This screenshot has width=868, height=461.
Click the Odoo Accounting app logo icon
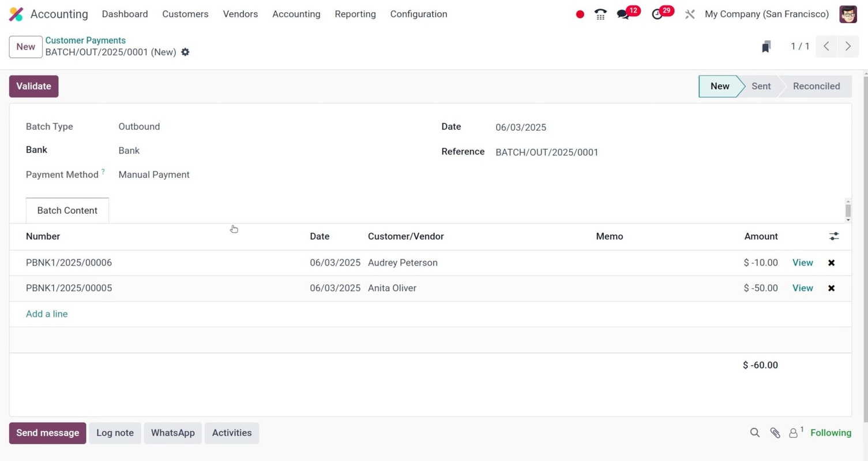pyautogui.click(x=16, y=14)
